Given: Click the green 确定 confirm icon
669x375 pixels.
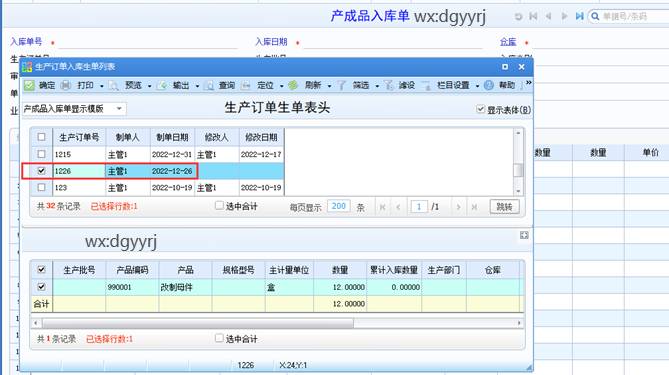Looking at the screenshot, I should 29,85.
